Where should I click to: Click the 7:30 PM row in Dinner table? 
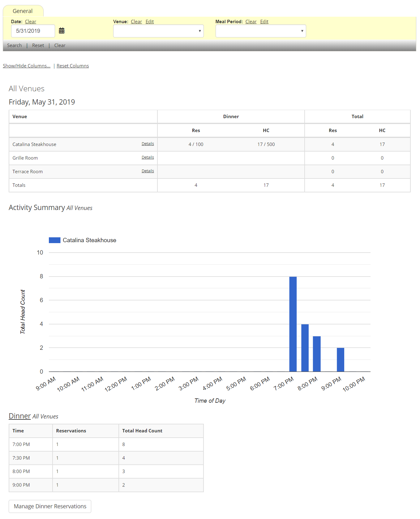point(106,458)
